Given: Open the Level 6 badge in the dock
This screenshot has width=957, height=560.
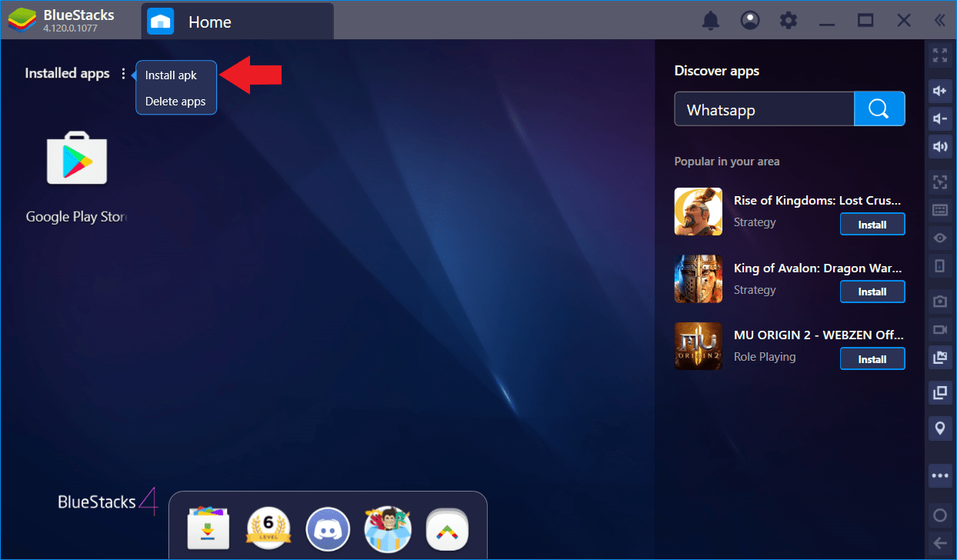Looking at the screenshot, I should tap(268, 528).
